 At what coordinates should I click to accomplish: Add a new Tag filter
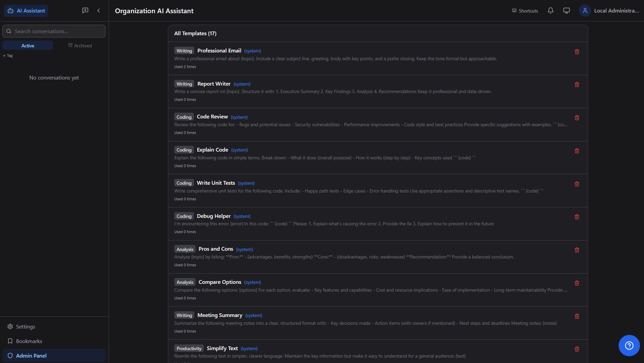pos(8,56)
